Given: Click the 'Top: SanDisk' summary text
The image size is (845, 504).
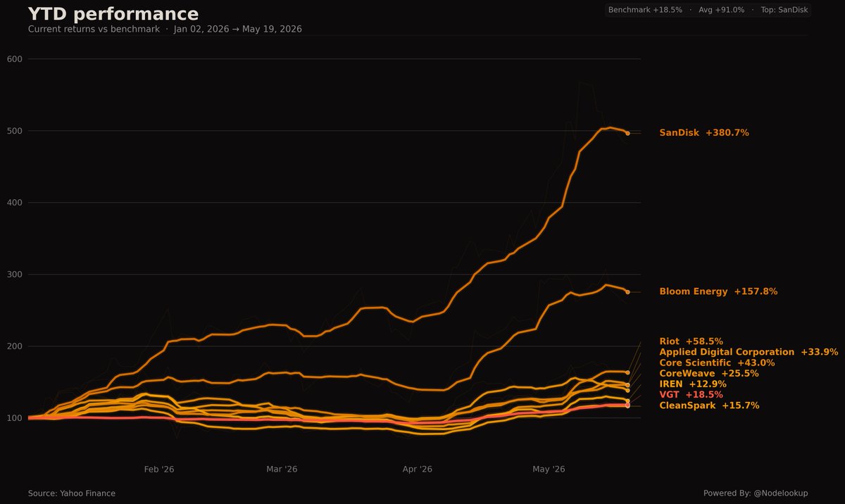Looking at the screenshot, I should click(784, 10).
